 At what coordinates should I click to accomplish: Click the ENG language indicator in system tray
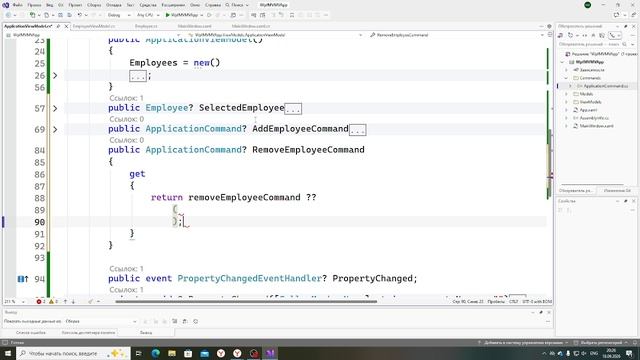pyautogui.click(x=594, y=353)
